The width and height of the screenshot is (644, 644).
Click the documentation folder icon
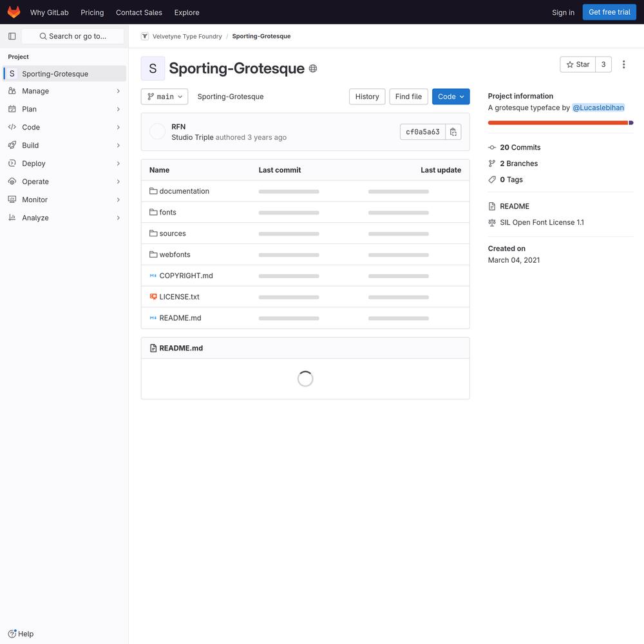[x=153, y=191]
